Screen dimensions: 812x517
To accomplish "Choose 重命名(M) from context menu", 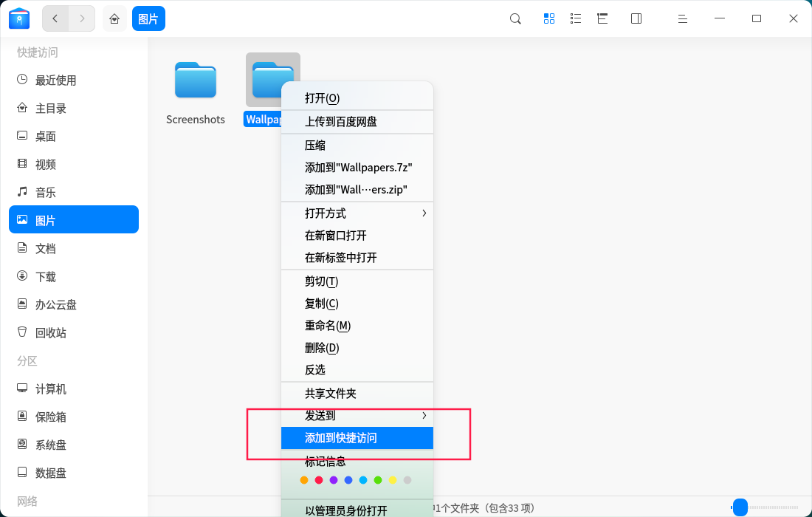I will click(357, 326).
